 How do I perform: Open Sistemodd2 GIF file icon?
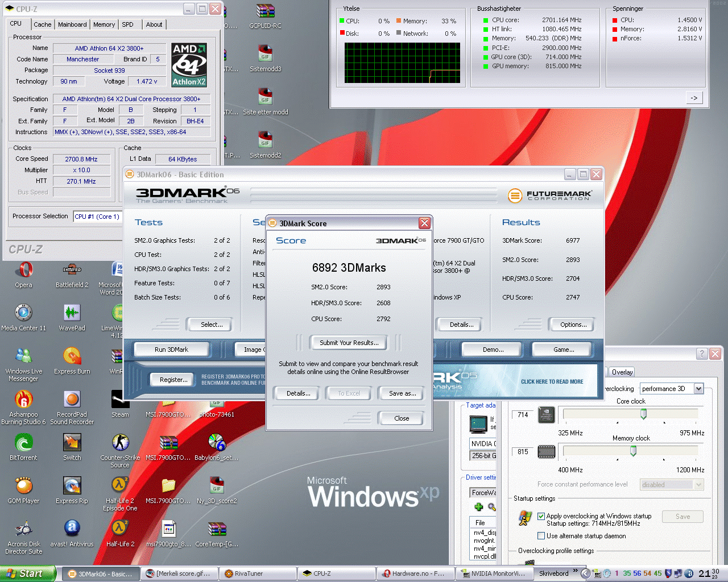tap(265, 145)
